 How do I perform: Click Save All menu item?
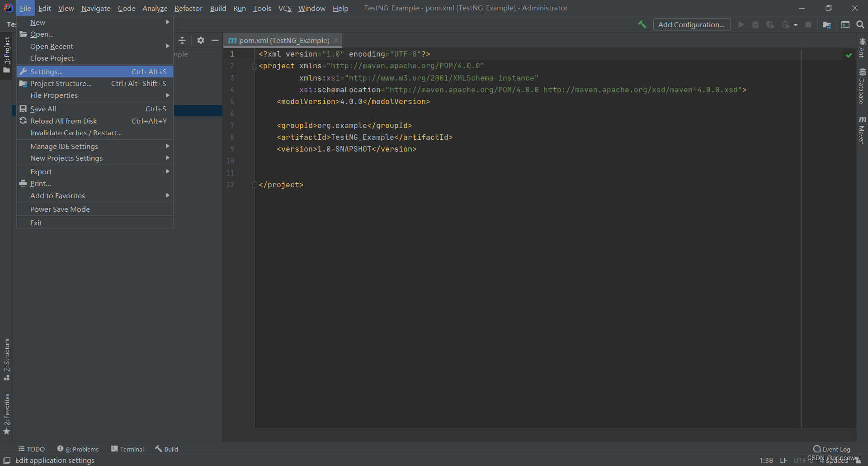click(x=95, y=109)
